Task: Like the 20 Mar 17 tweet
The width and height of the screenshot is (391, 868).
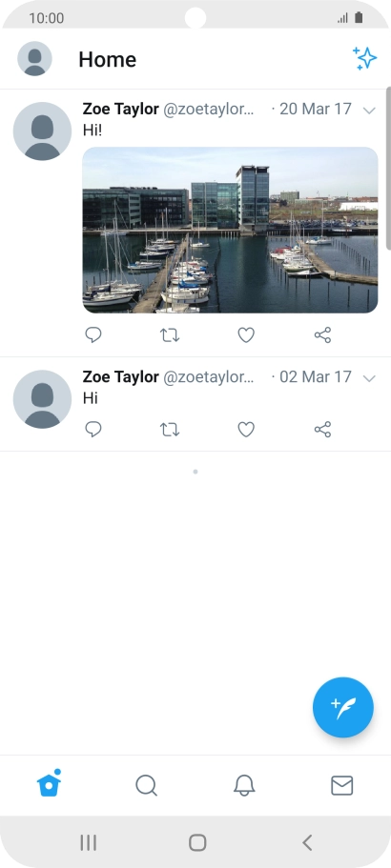Action: [246, 335]
